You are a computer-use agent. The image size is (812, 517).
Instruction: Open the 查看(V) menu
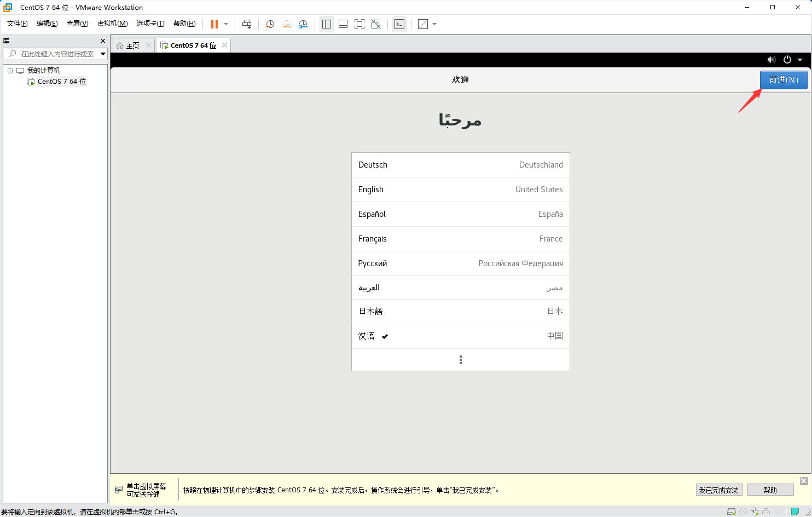click(x=77, y=24)
